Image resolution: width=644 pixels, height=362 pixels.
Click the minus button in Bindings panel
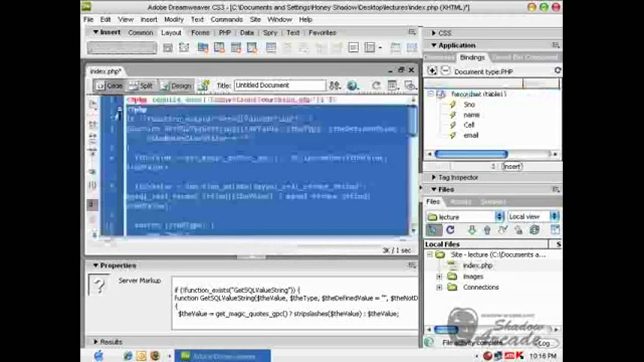[x=445, y=71]
